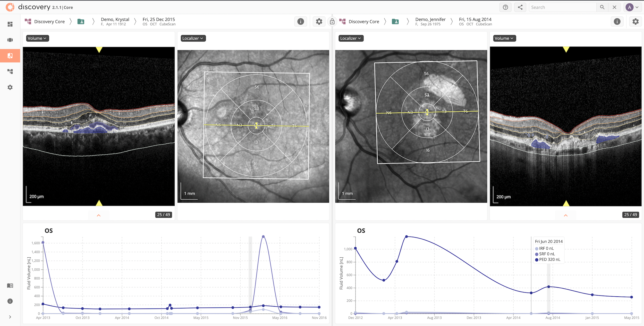Open Krystal's patient folder icon
This screenshot has width=644, height=326.
tap(81, 21)
